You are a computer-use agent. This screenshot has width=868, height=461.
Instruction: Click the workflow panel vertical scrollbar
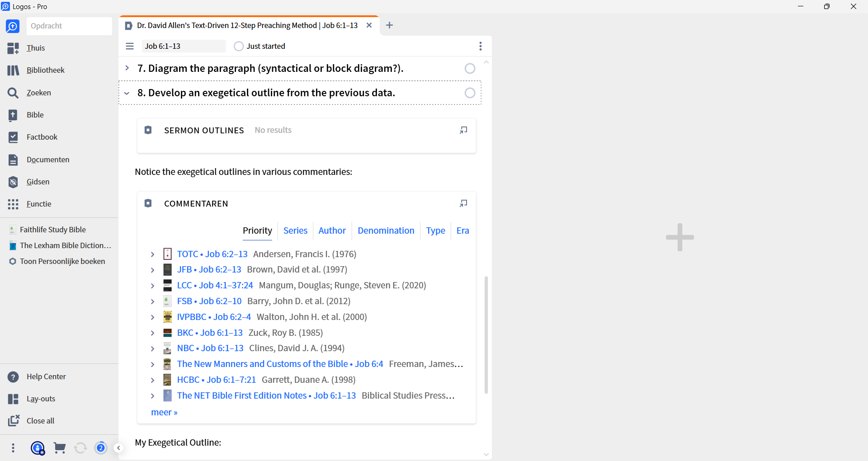[x=486, y=334]
